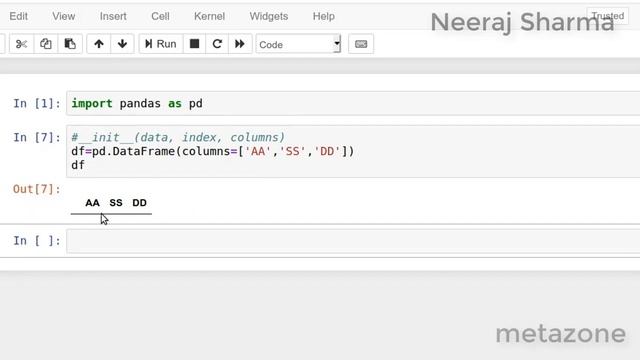Move selected cell up arrow

99,44
